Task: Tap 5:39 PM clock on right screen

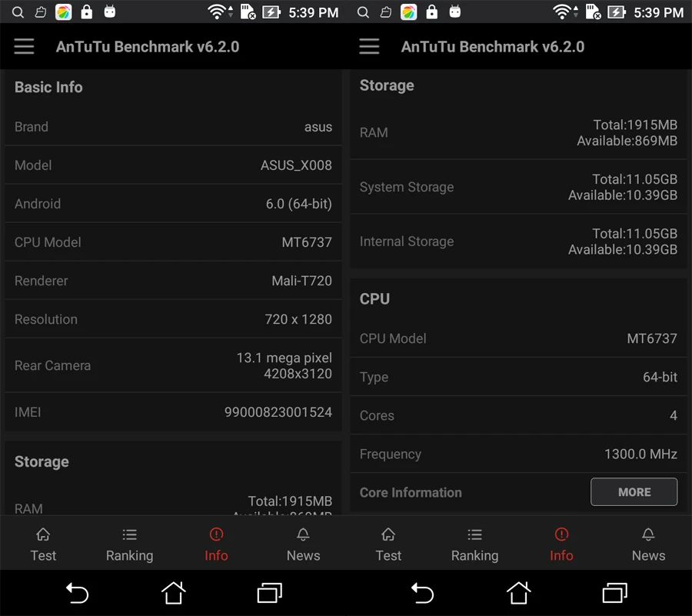Action: (x=658, y=12)
